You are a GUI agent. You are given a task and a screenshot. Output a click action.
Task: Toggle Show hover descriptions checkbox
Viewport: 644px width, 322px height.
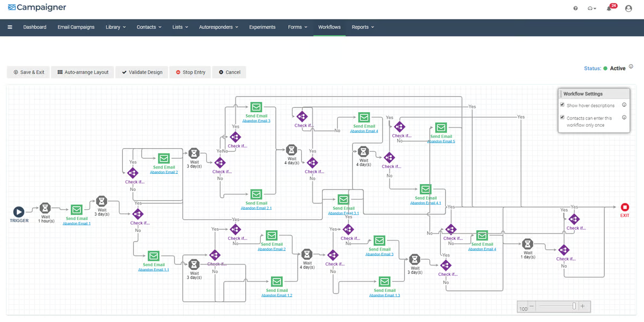[x=562, y=105]
